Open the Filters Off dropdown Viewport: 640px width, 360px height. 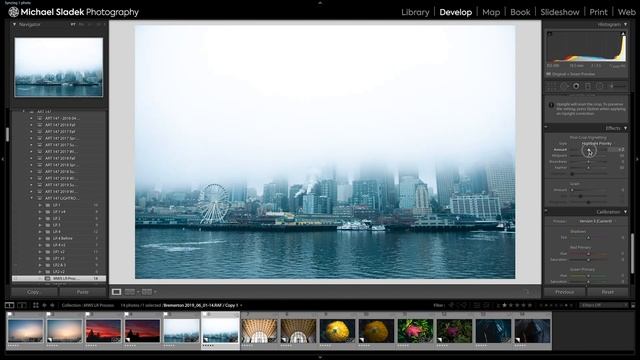click(x=603, y=305)
